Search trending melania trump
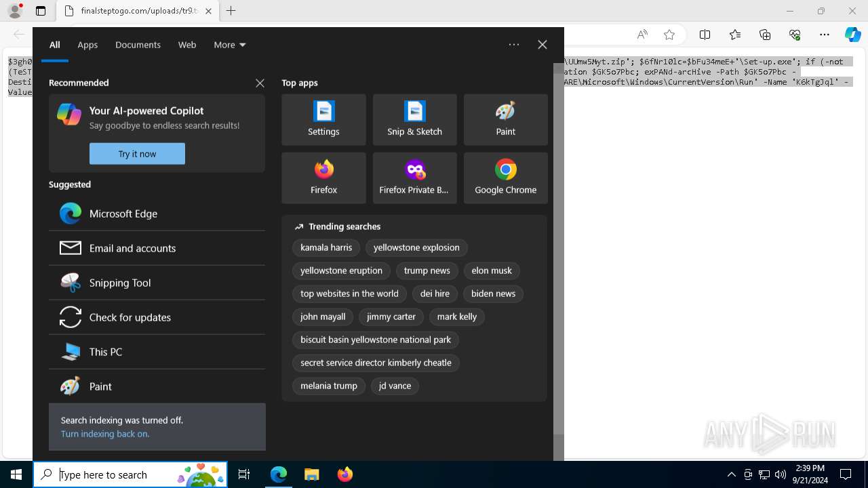The image size is (868, 488). tap(329, 386)
